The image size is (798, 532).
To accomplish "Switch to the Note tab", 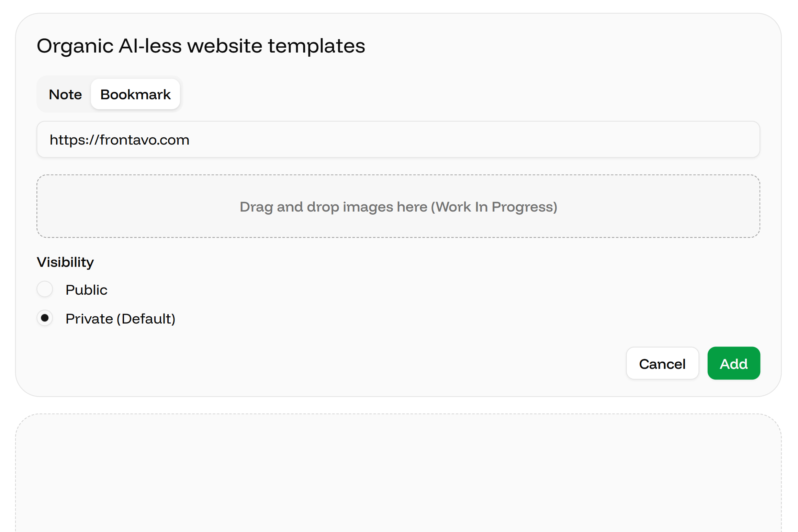I will click(x=65, y=94).
